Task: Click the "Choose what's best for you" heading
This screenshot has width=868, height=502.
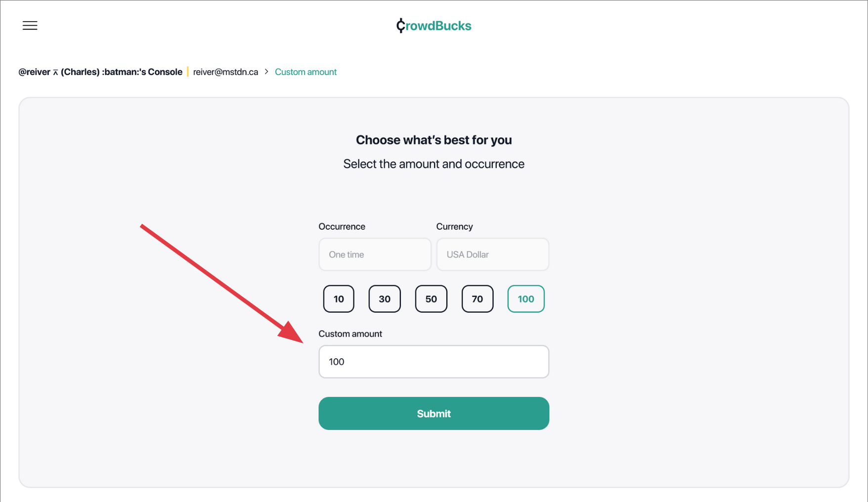Action: [x=434, y=140]
